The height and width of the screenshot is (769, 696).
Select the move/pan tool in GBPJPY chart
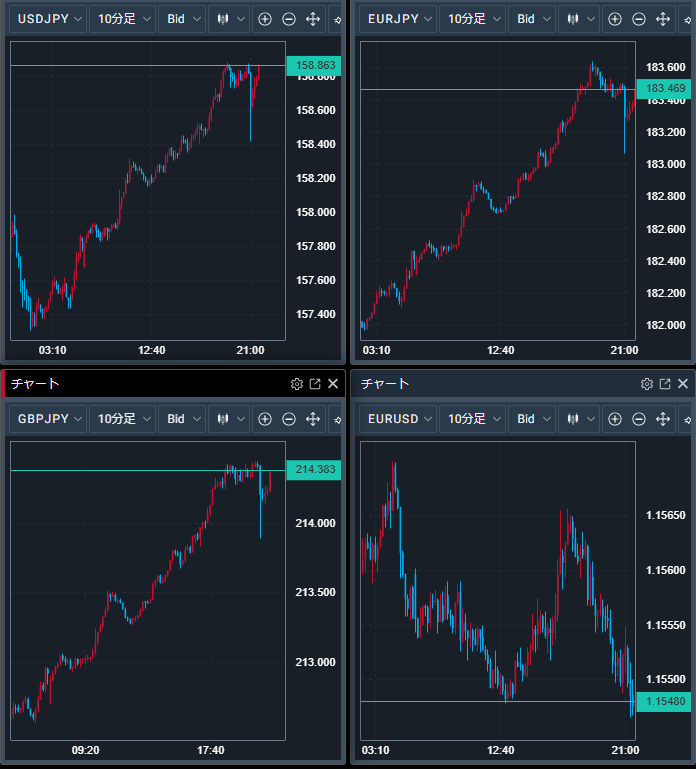click(x=313, y=419)
